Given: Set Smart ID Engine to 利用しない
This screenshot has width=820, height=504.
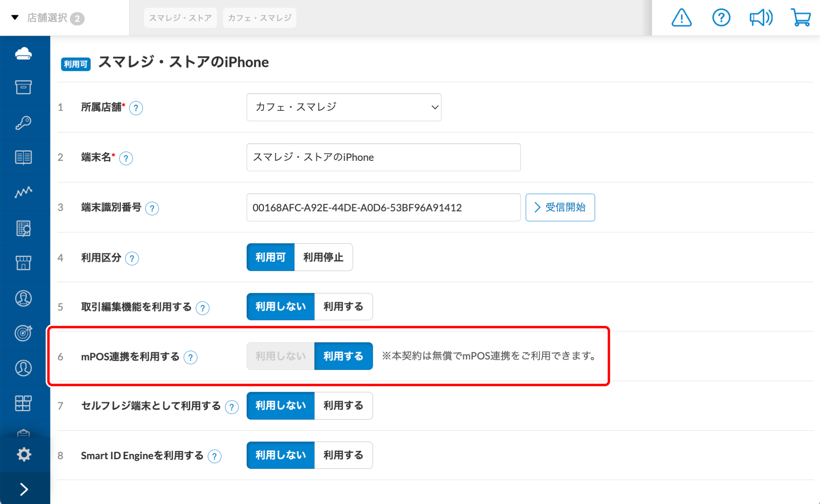Looking at the screenshot, I should click(x=281, y=455).
